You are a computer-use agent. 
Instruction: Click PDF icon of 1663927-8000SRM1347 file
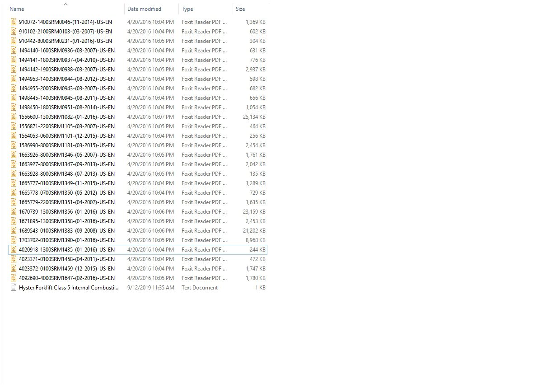point(14,164)
